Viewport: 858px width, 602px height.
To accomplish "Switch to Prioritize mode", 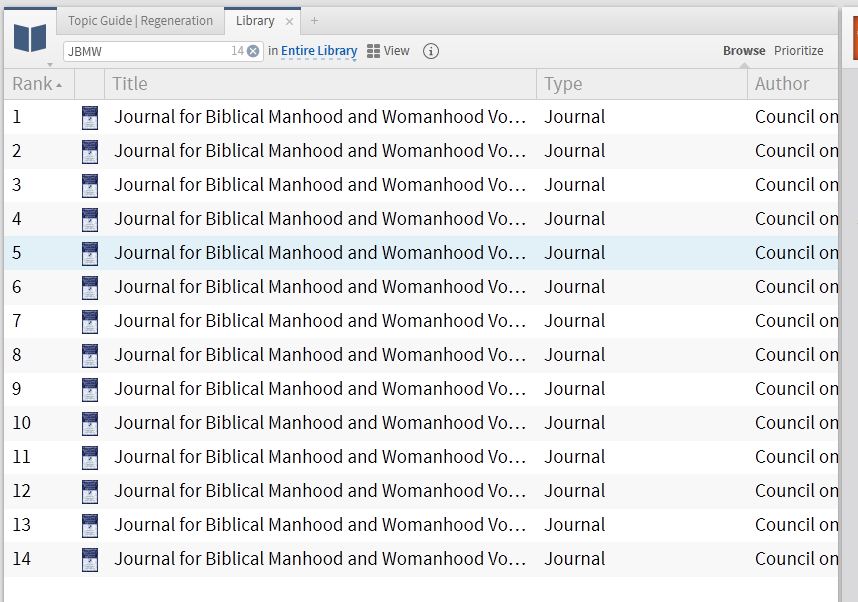I will point(798,50).
